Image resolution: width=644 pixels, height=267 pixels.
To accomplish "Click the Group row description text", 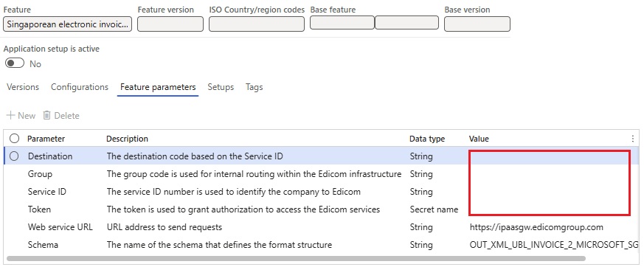I will pos(254,174).
